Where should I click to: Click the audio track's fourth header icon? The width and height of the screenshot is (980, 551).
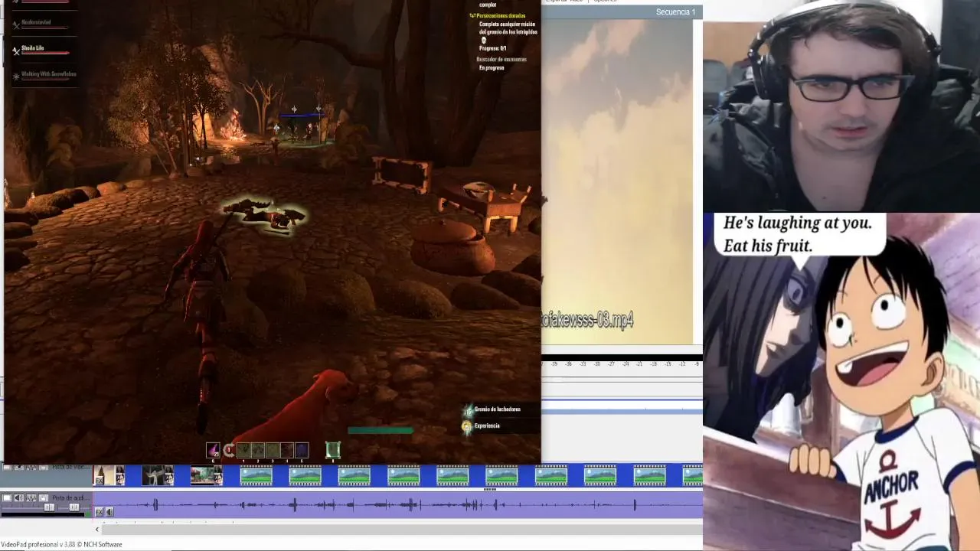(x=44, y=498)
